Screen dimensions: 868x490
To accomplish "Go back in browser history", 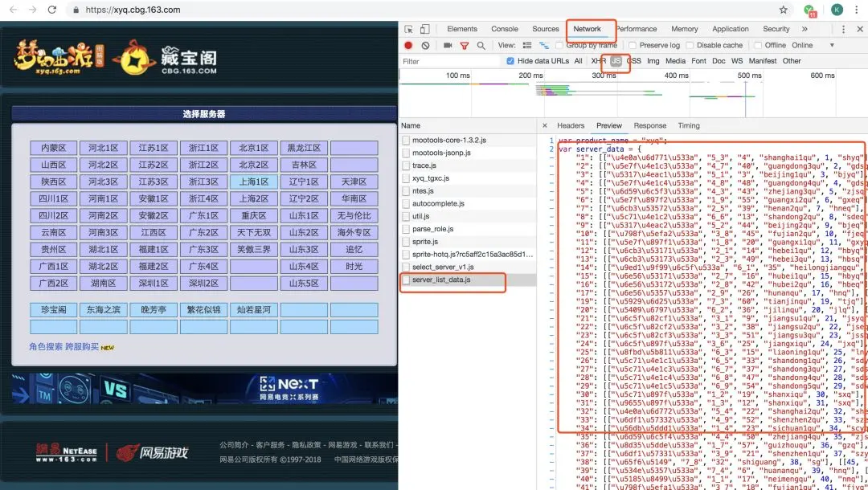I will coord(14,10).
